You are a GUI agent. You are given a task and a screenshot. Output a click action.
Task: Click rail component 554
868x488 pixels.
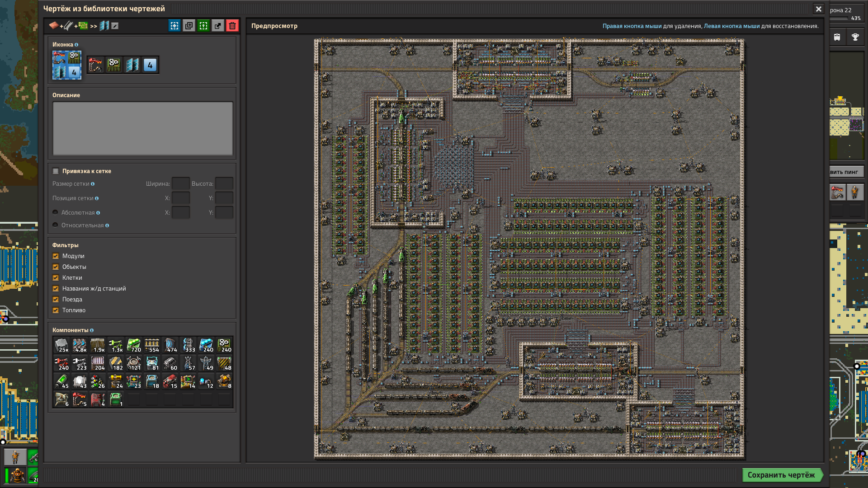click(152, 345)
